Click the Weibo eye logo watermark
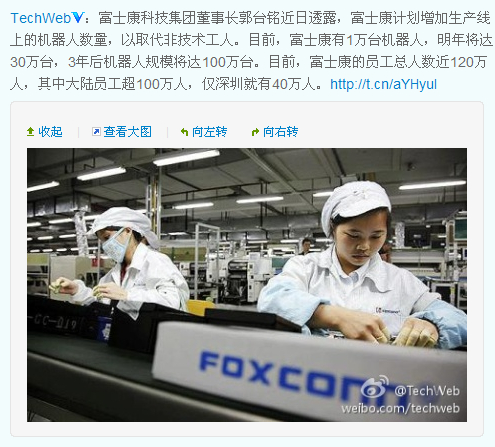Viewport: 495px width, 447px height. 376,387
